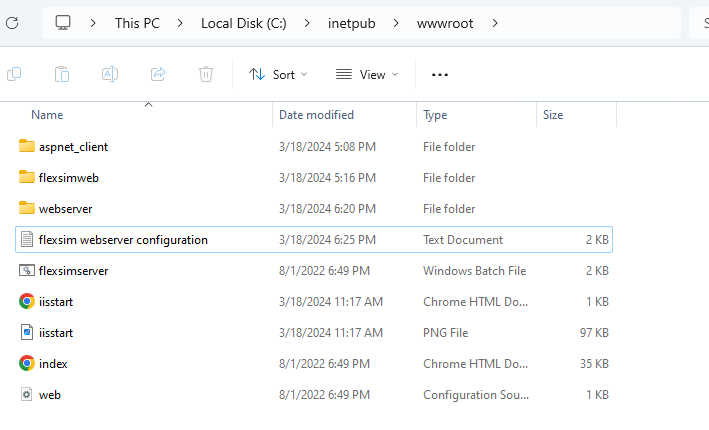Click the Windows Batch File type text
The width and height of the screenshot is (709, 430).
[475, 271]
